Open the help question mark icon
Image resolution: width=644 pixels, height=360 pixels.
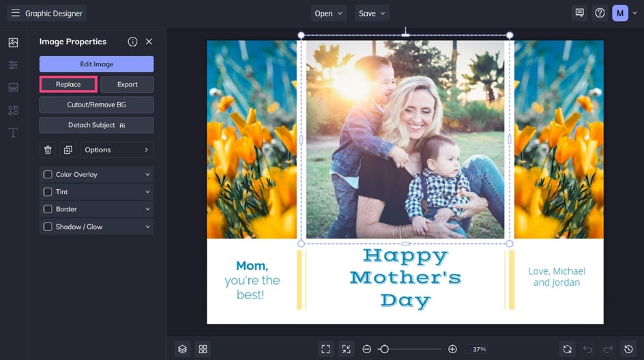click(x=600, y=13)
